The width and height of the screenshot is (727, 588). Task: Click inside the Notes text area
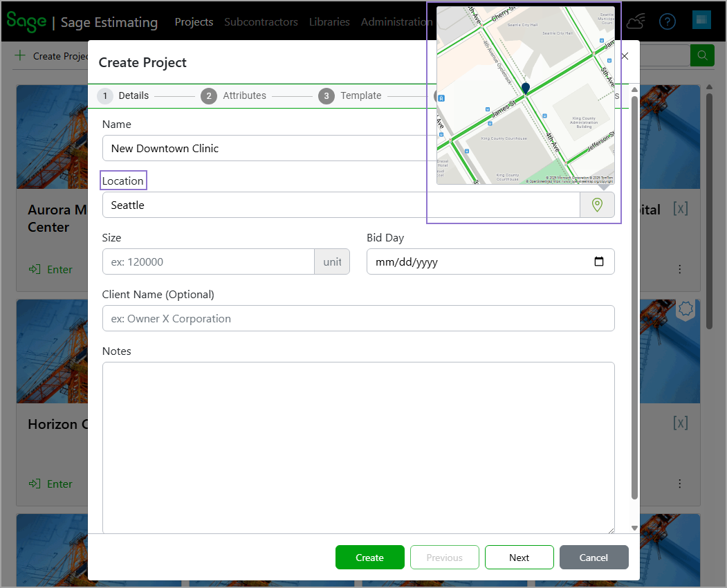[x=358, y=446]
